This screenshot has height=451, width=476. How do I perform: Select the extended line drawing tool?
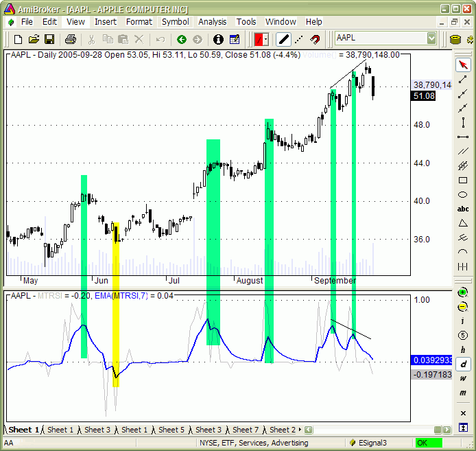pyautogui.click(x=463, y=108)
